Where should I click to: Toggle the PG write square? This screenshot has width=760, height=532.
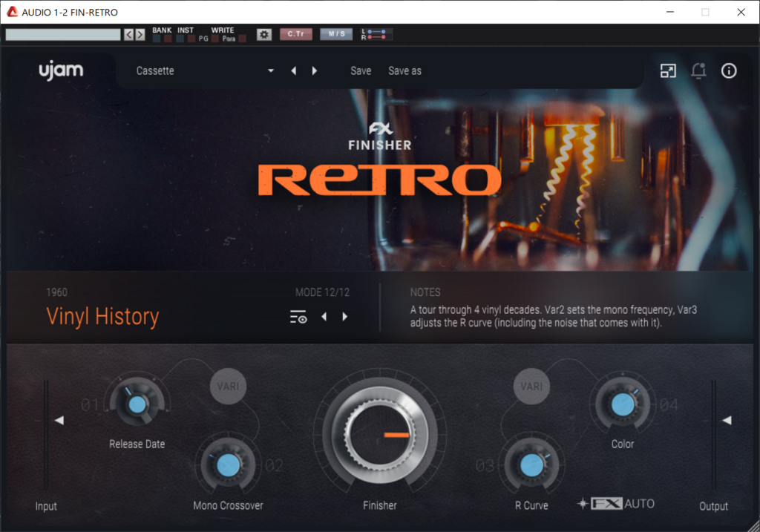[x=214, y=39]
